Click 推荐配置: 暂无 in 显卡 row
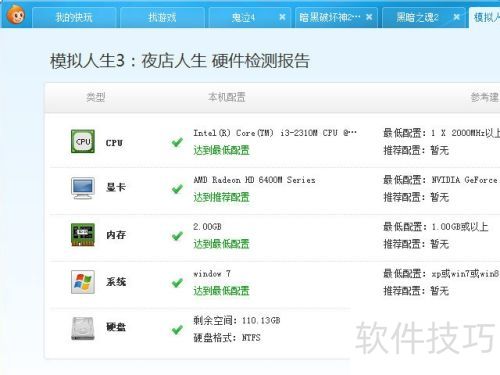 pyautogui.click(x=416, y=197)
